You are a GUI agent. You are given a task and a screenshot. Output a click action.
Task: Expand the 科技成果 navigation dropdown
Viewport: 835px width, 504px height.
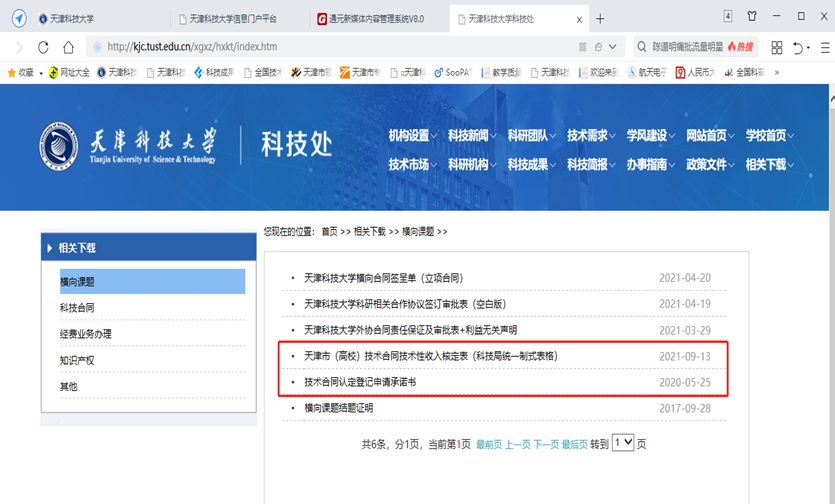coord(532,165)
